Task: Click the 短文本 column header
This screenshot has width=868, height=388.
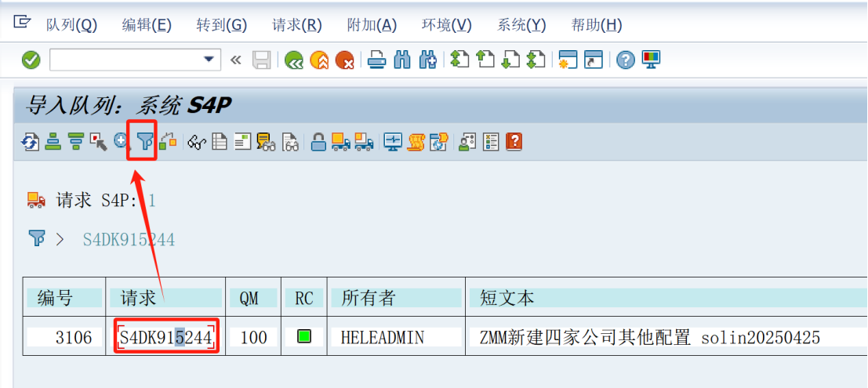Action: coord(668,299)
